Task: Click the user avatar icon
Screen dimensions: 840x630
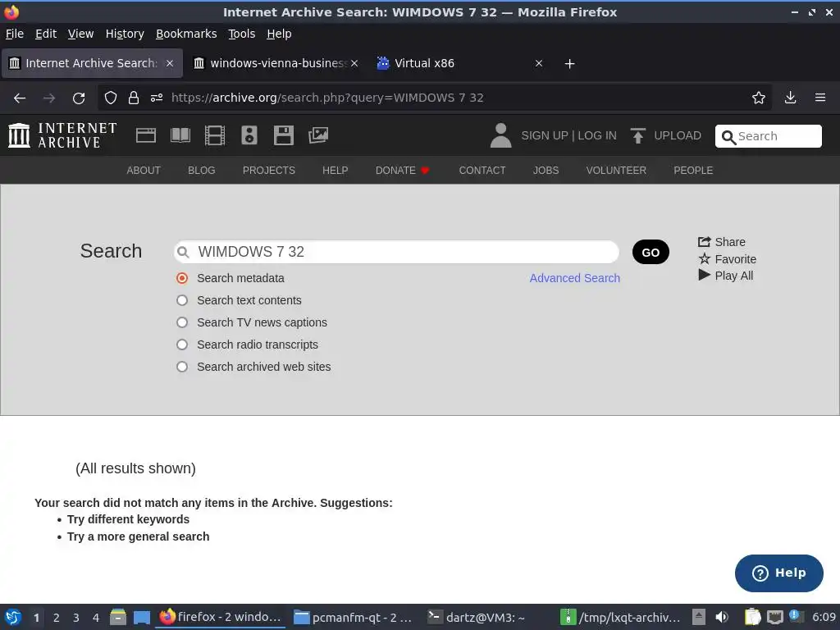Action: pos(501,135)
